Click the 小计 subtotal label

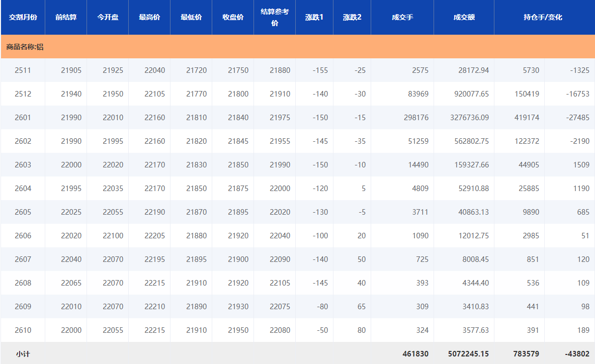[x=23, y=354]
